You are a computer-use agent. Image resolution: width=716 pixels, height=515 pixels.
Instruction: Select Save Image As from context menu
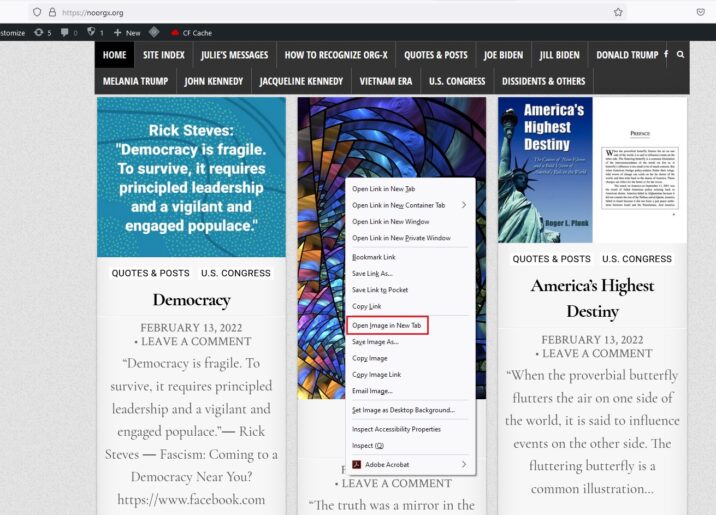coord(375,342)
